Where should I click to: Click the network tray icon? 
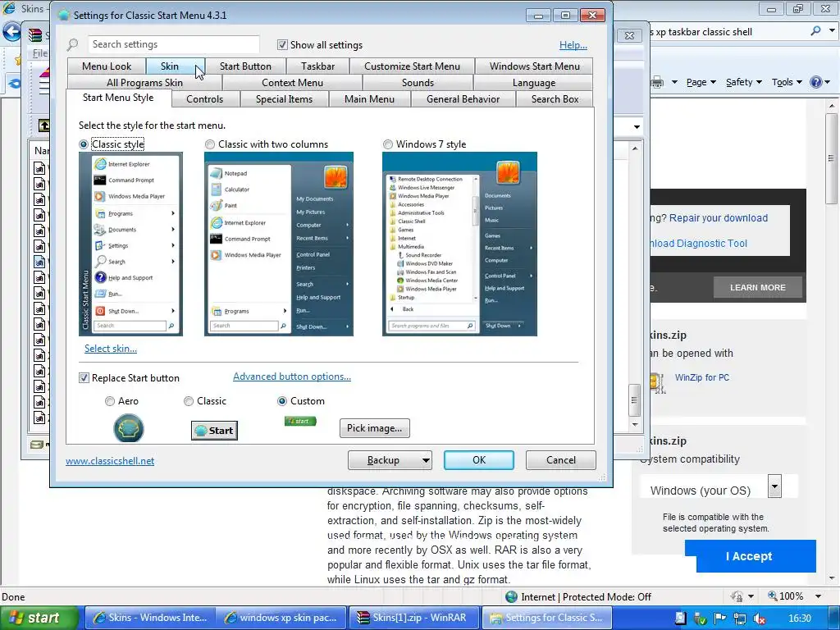coord(740,619)
